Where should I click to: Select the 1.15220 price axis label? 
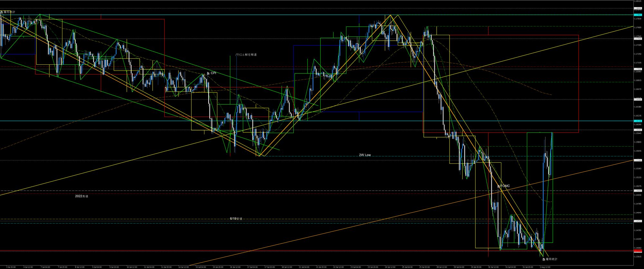coord(638,178)
